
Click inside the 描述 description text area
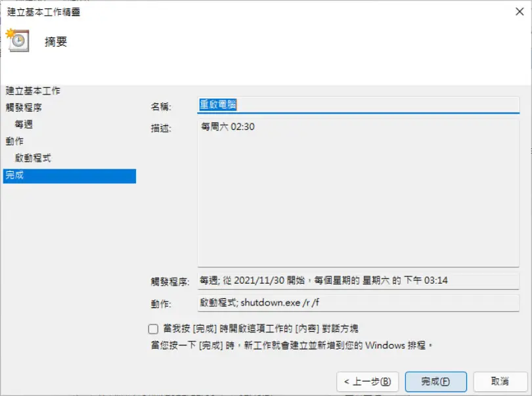click(359, 192)
